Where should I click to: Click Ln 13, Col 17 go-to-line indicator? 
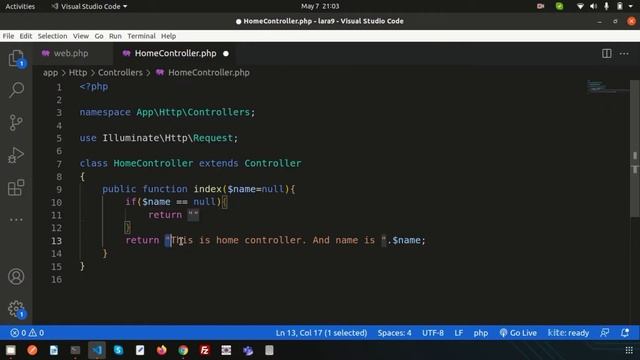pyautogui.click(x=321, y=333)
